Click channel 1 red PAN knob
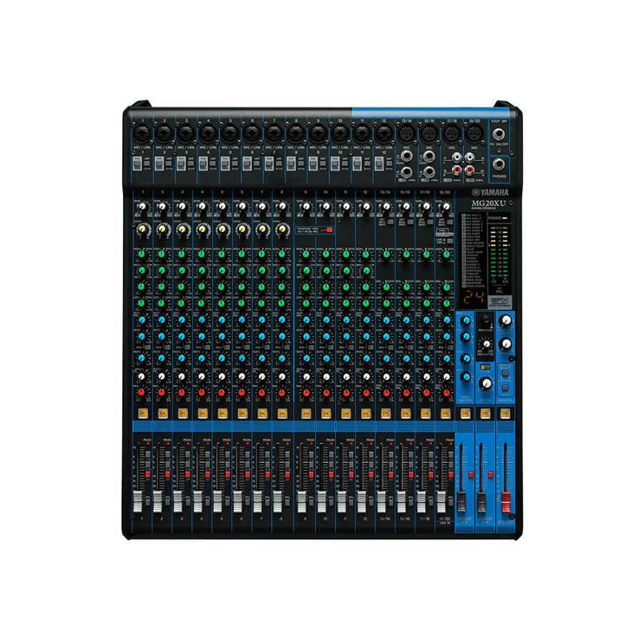 [x=142, y=393]
